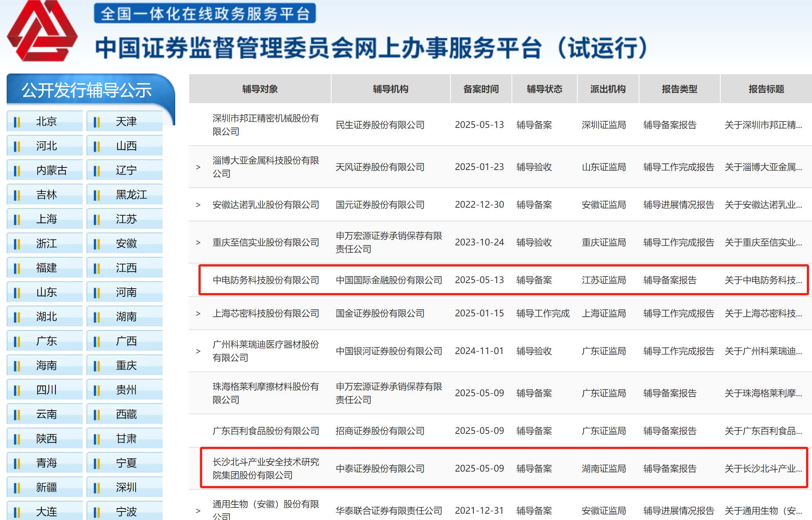Viewport: 812px width, 520px height.
Task: Pick 云南 in the sidebar
Action: pyautogui.click(x=45, y=414)
